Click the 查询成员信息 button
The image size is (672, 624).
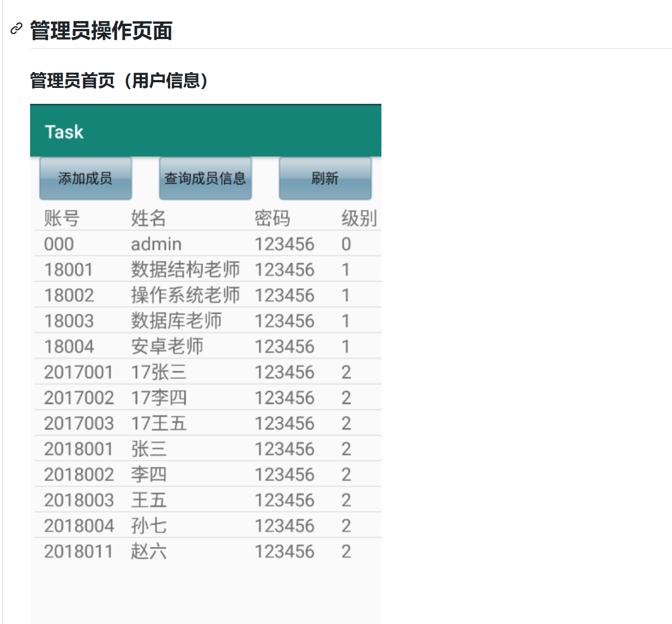(x=205, y=178)
